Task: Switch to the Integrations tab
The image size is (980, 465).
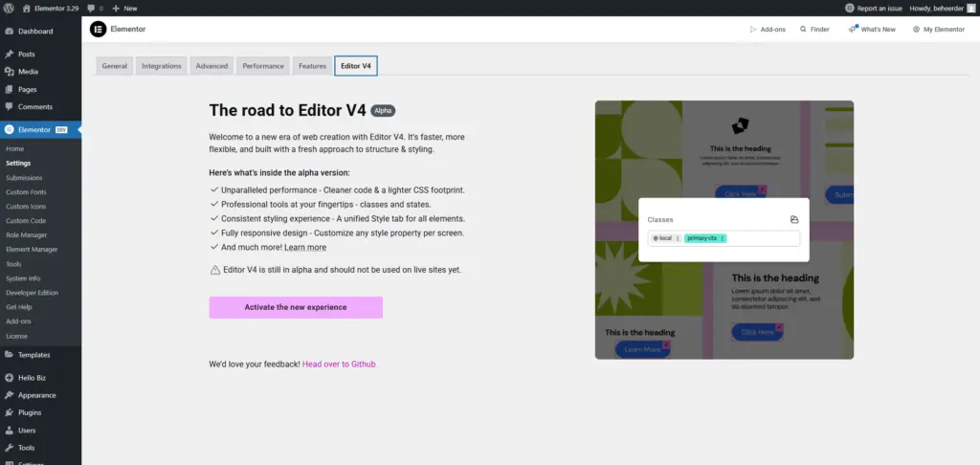Action: click(x=161, y=66)
